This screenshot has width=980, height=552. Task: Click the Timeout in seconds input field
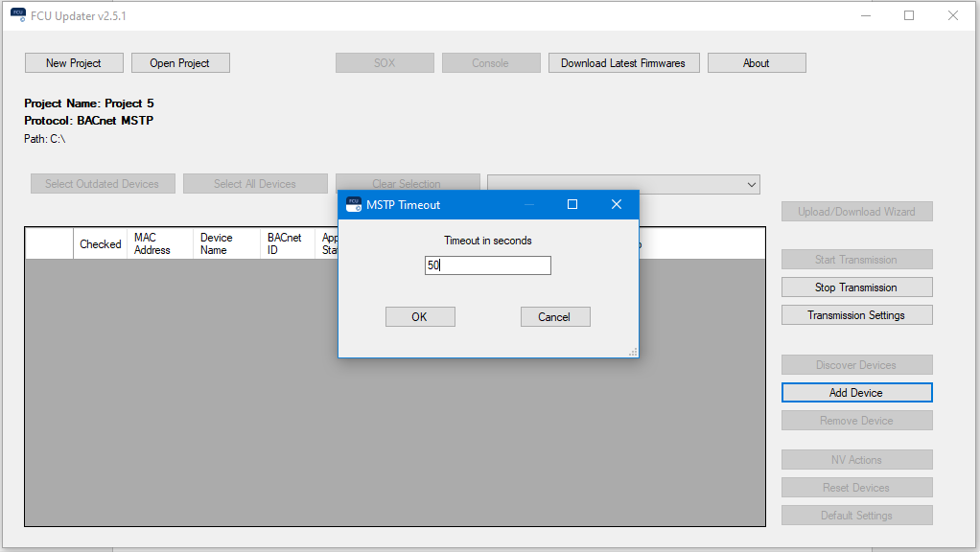tap(487, 265)
